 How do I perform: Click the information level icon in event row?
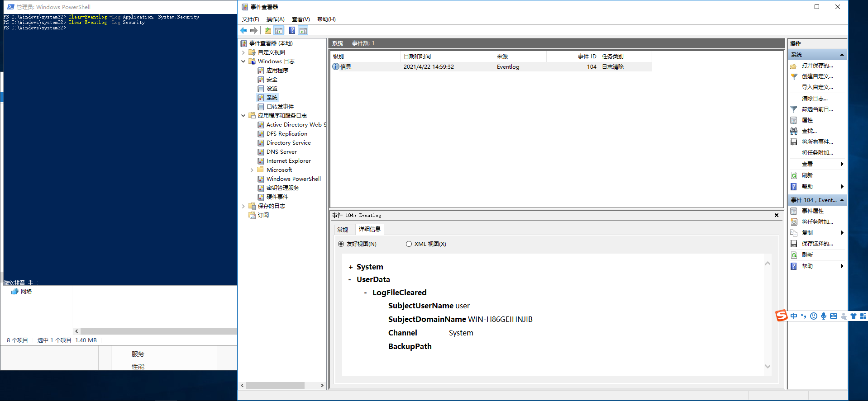(x=336, y=66)
